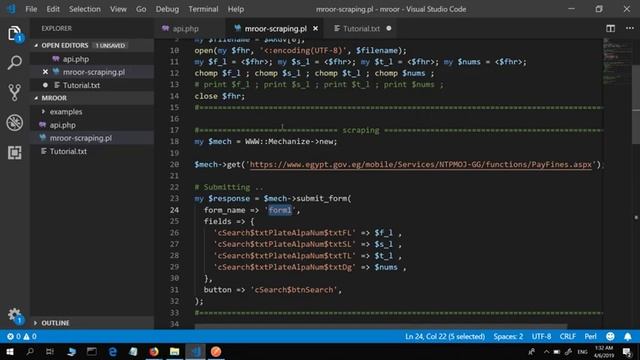
Task: Click Spaces: 2 indentation setting
Action: coord(508,336)
